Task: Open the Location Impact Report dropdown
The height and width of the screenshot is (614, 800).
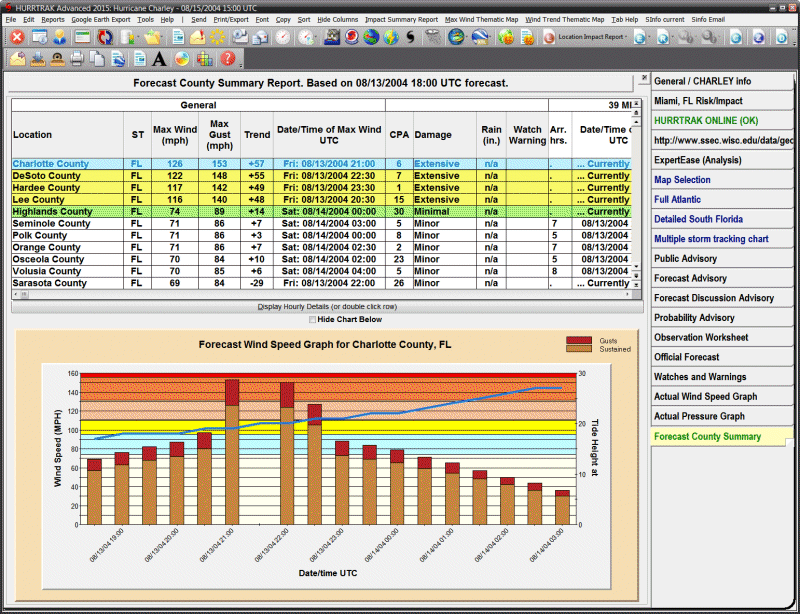Action: point(591,37)
